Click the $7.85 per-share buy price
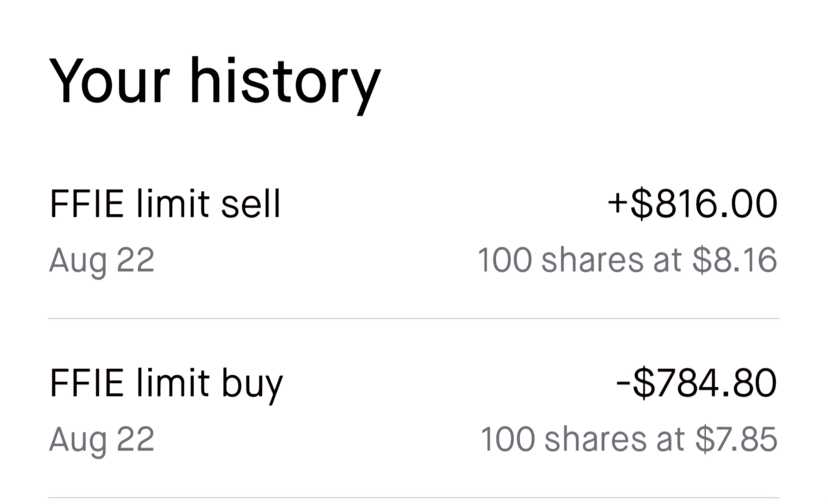The image size is (828, 504). pos(736,439)
